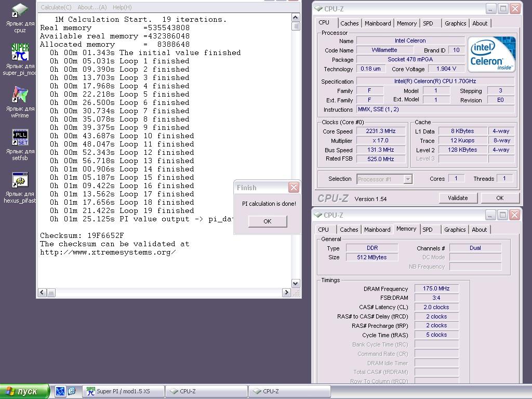Click the Level 2 cache value 128 KBytes
Image resolution: width=532 pixels, height=399 pixels.
462,150
